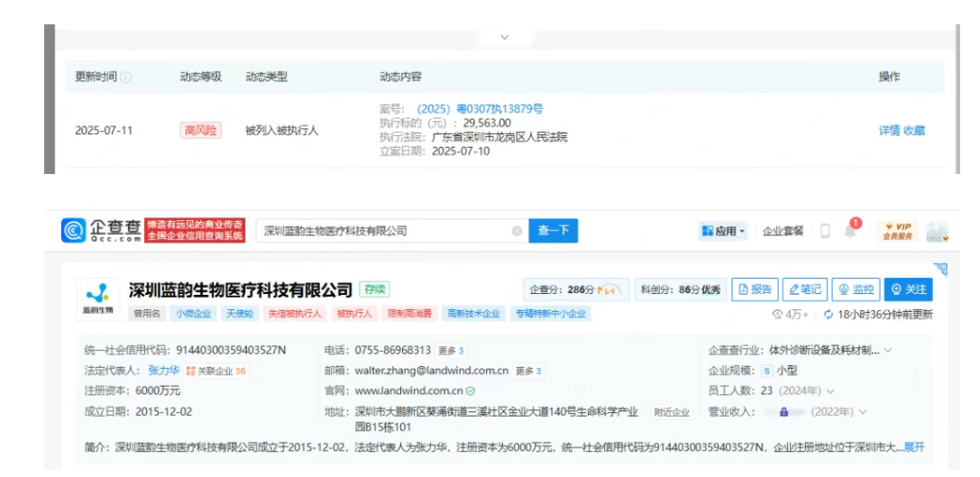This screenshot has width=980, height=477.
Task: Click the website www.landwind.com.cn
Action: click(408, 390)
